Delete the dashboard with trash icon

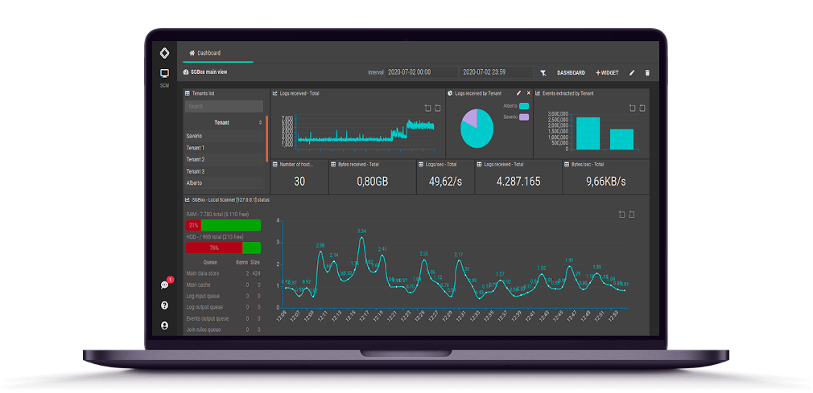[647, 73]
